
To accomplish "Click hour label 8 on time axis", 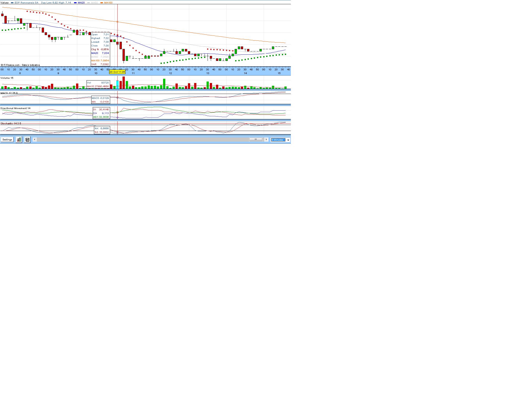I will 20,73.
